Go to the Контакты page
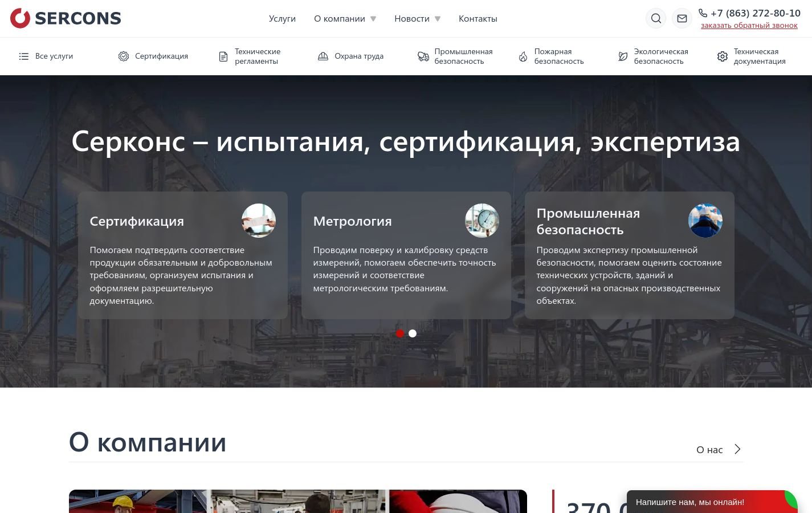 click(478, 19)
